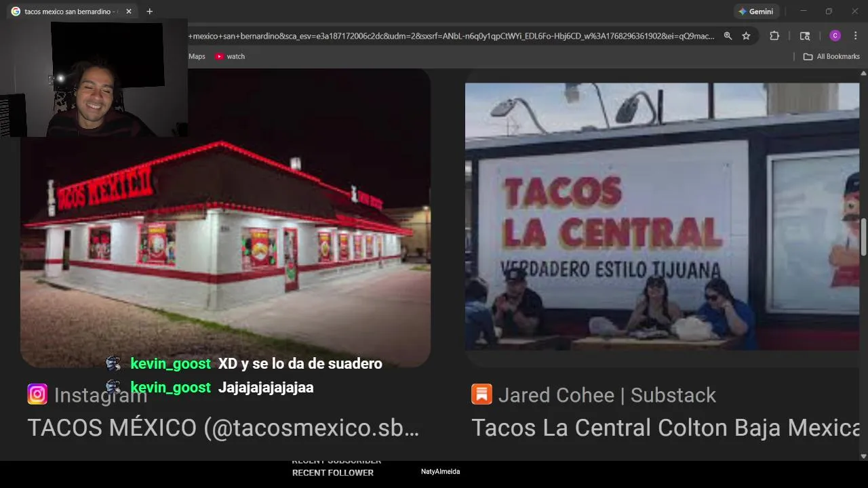The width and height of the screenshot is (868, 488).
Task: Click kevin_goost name beside XD message
Action: click(x=170, y=364)
